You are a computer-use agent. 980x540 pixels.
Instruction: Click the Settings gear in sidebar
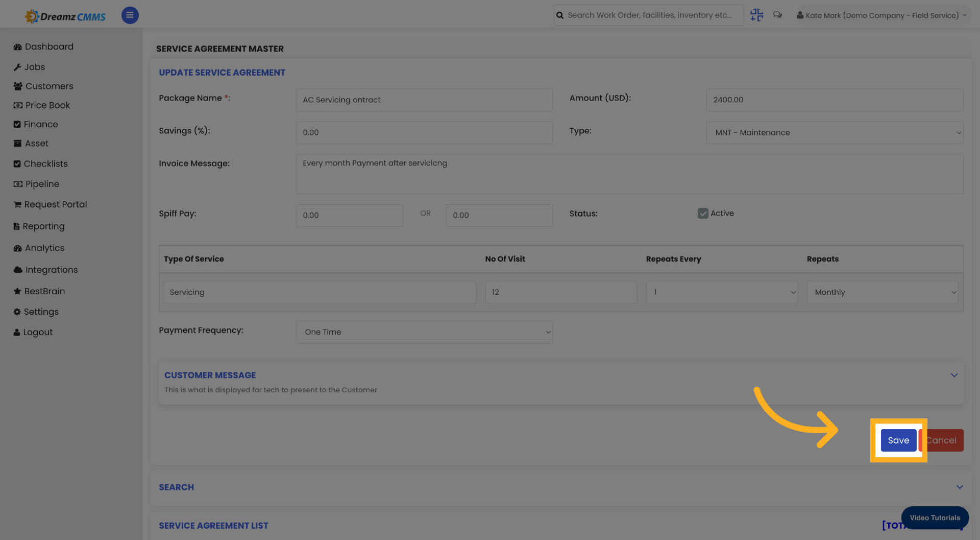tap(17, 312)
